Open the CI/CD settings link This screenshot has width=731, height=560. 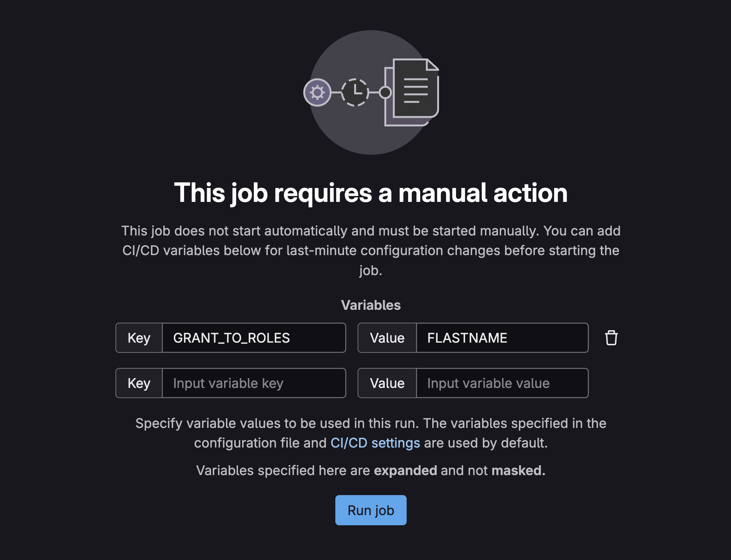[x=375, y=443]
